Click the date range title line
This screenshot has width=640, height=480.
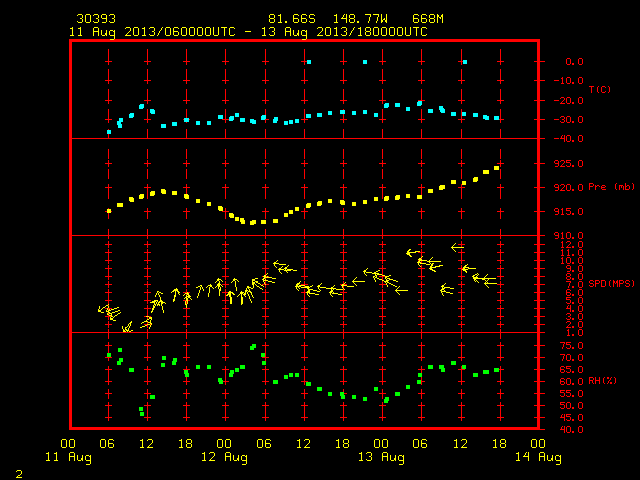click(x=248, y=32)
